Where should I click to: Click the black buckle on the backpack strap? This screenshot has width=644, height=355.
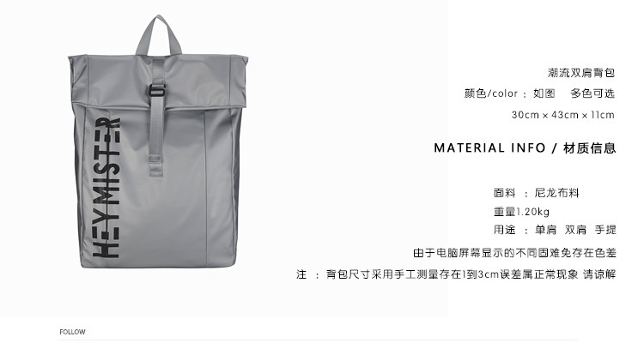tap(157, 90)
